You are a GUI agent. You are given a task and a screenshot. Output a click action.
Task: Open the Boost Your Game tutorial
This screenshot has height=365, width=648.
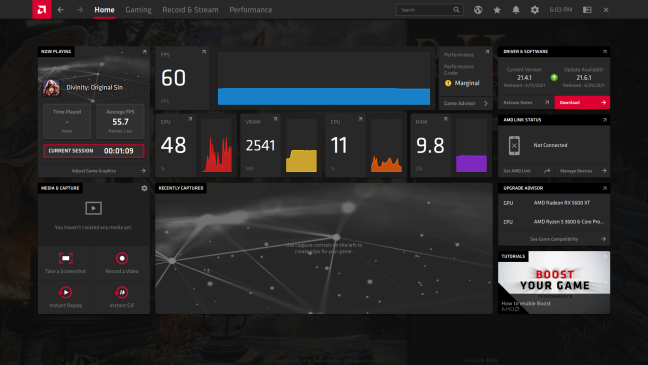pyautogui.click(x=554, y=282)
